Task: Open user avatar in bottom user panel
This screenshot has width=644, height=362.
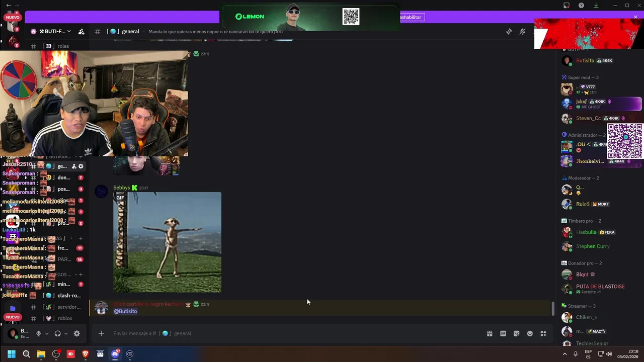Action: [x=13, y=333]
